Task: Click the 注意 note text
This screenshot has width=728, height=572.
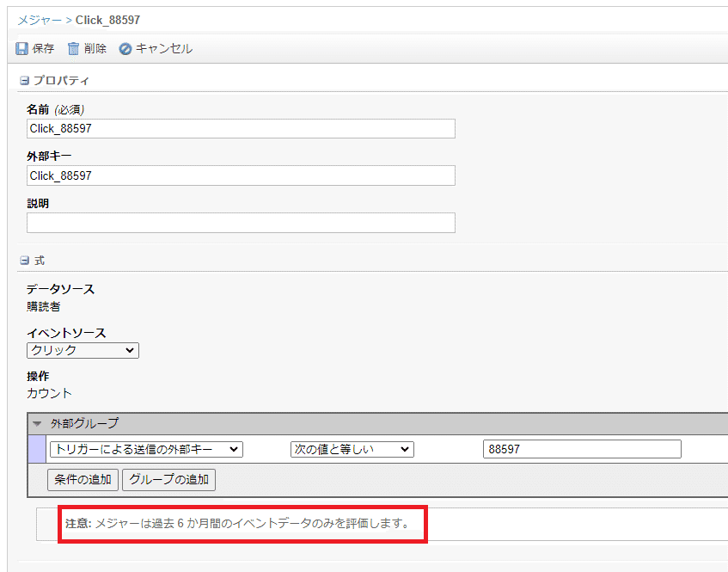Action: coord(238,524)
